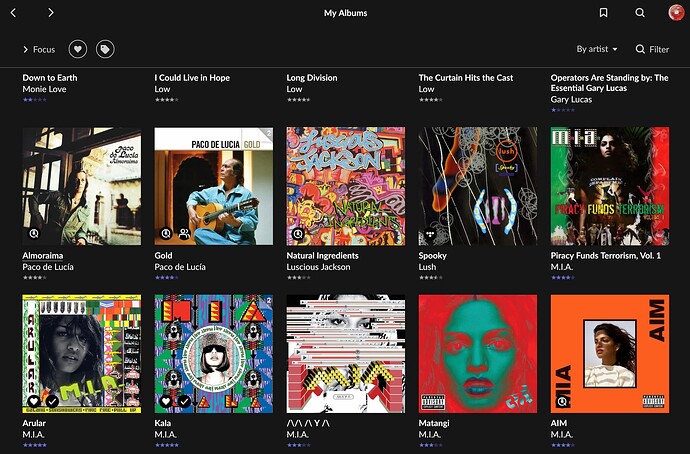
Task: Set star rating for Gold
Action: 166,278
